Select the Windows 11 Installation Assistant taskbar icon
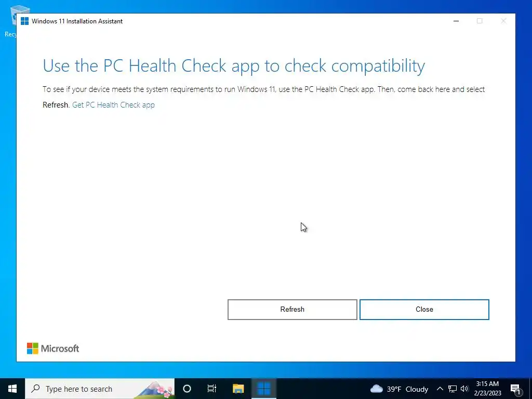This screenshot has height=399, width=532. [x=263, y=389]
